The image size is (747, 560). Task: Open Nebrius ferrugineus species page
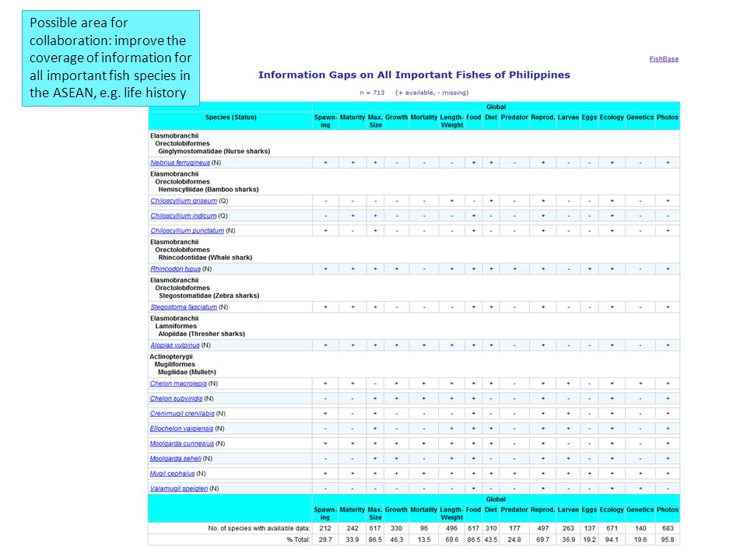180,163
